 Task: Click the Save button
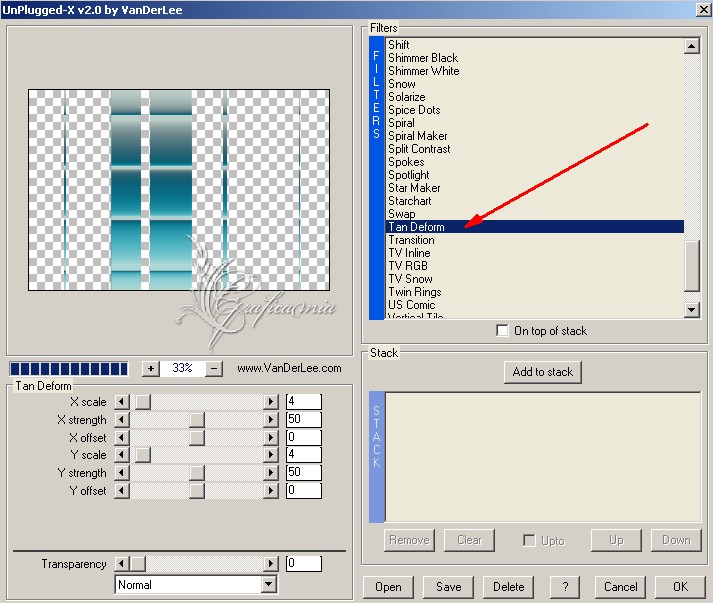click(448, 587)
